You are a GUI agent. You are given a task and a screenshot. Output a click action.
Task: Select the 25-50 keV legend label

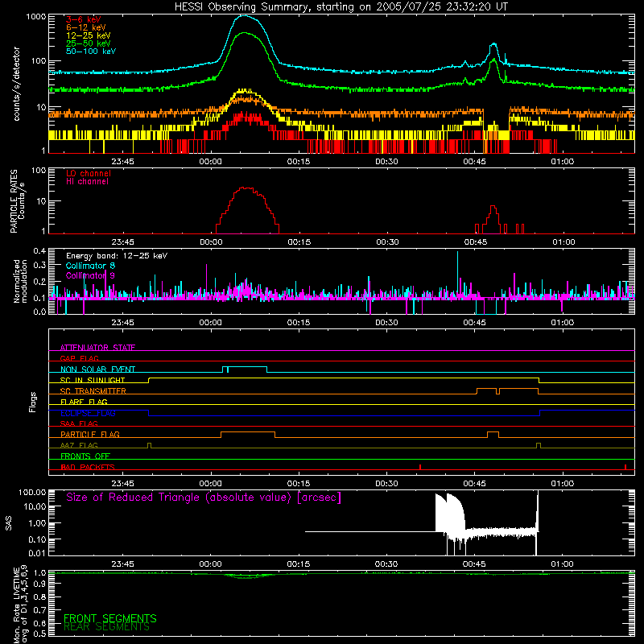tap(89, 43)
